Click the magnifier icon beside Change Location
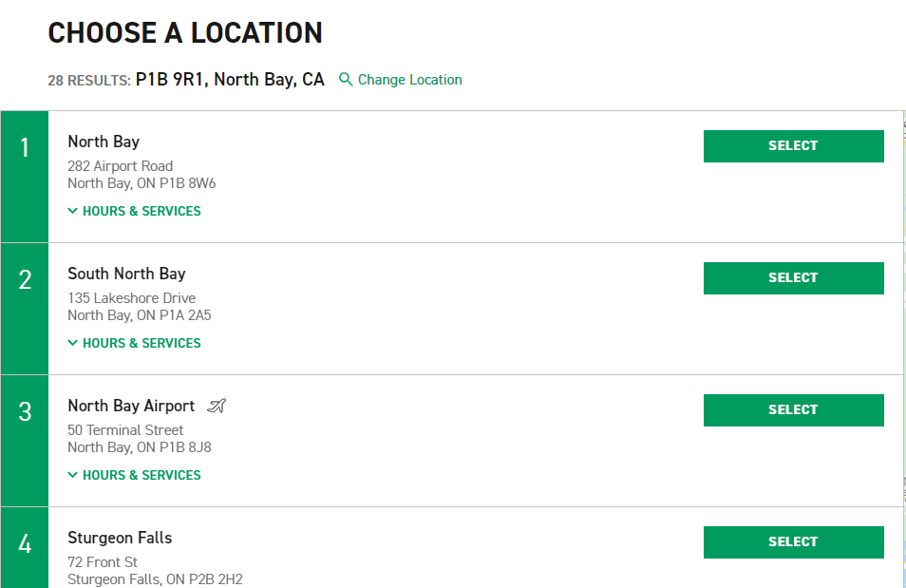906x588 pixels. coord(346,80)
